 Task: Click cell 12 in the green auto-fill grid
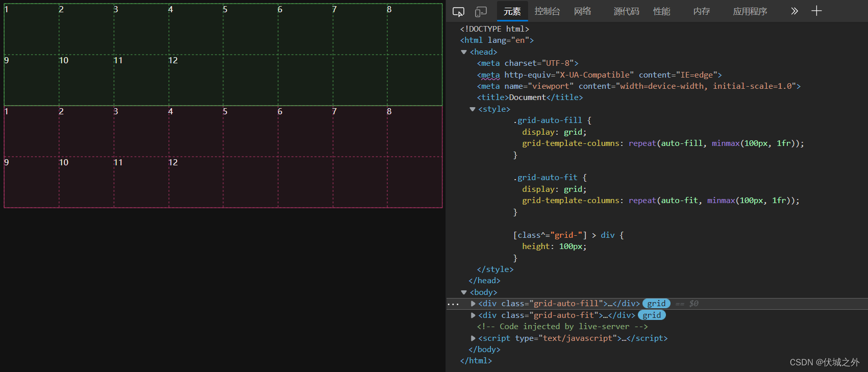tap(196, 80)
